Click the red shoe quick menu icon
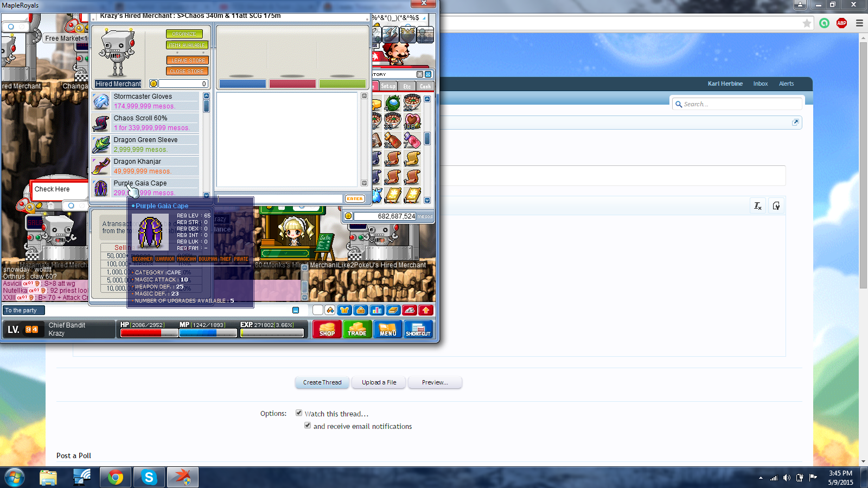Screen dimensions: 868x488 pos(410,310)
